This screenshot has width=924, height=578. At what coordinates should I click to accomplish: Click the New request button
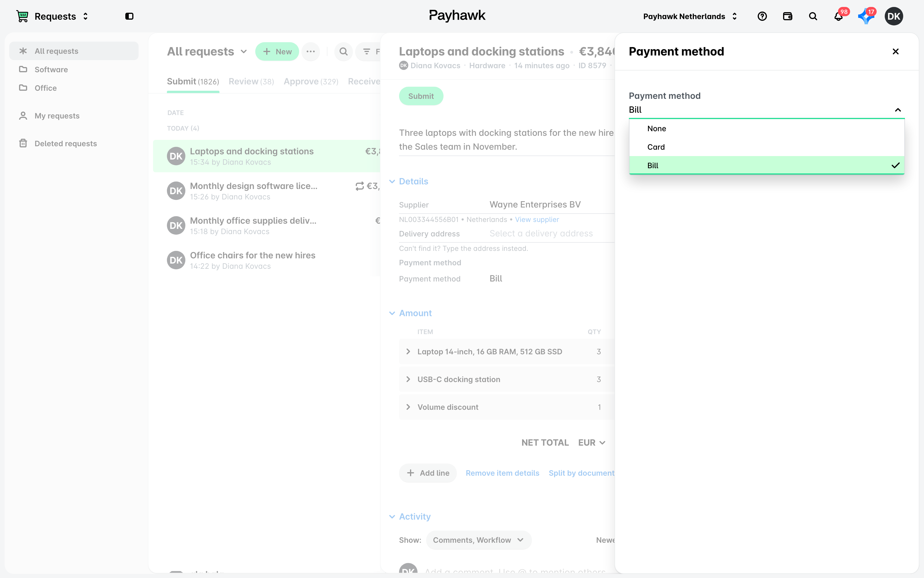click(x=277, y=51)
